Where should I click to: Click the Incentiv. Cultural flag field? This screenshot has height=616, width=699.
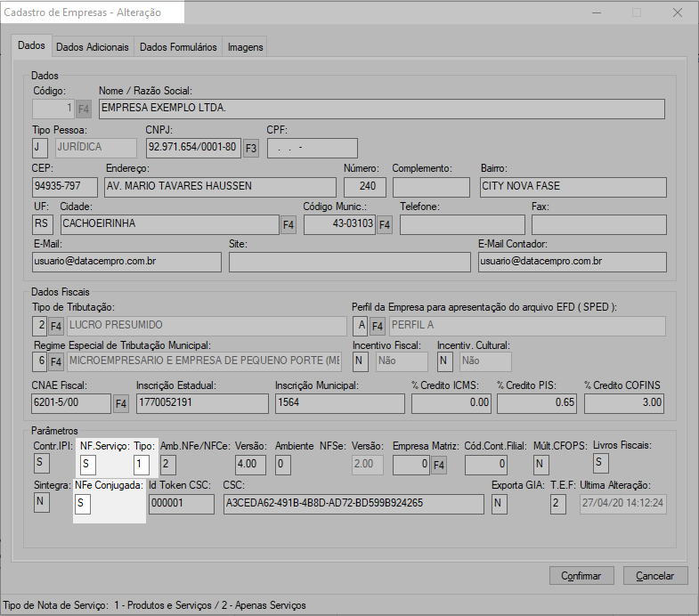445,361
